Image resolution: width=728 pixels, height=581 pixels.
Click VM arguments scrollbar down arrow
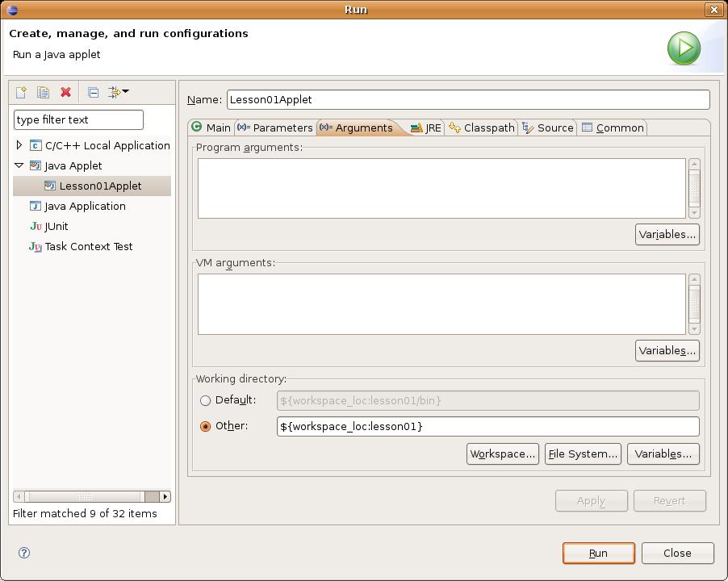(x=695, y=329)
